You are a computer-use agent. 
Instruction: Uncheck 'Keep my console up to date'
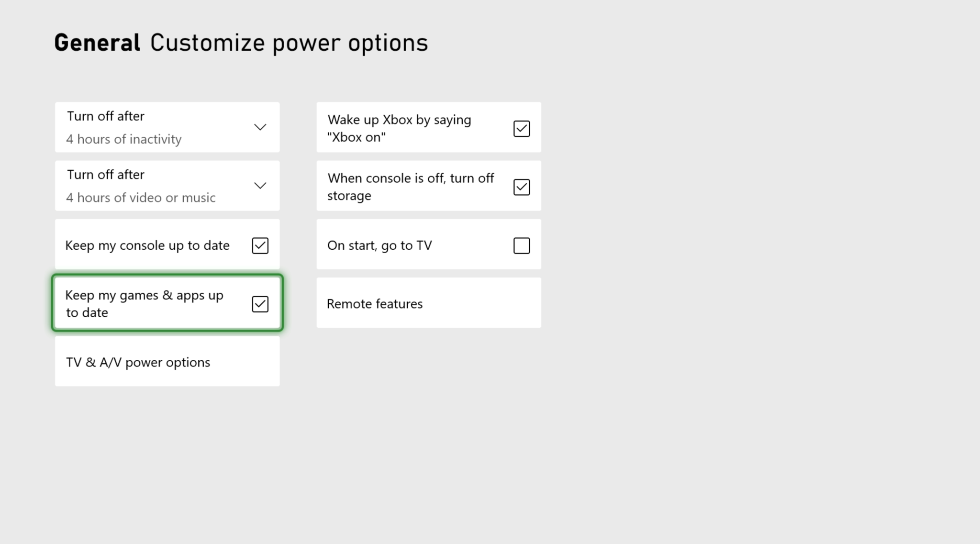point(259,245)
